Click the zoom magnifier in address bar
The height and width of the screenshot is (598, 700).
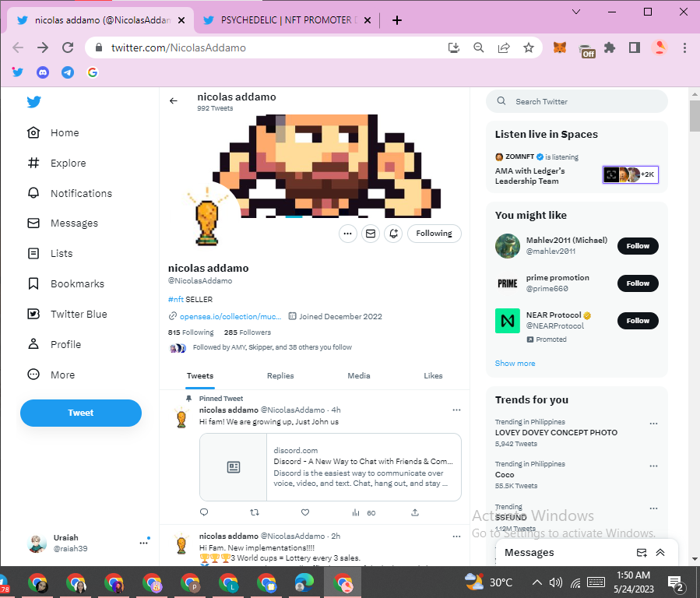(479, 47)
